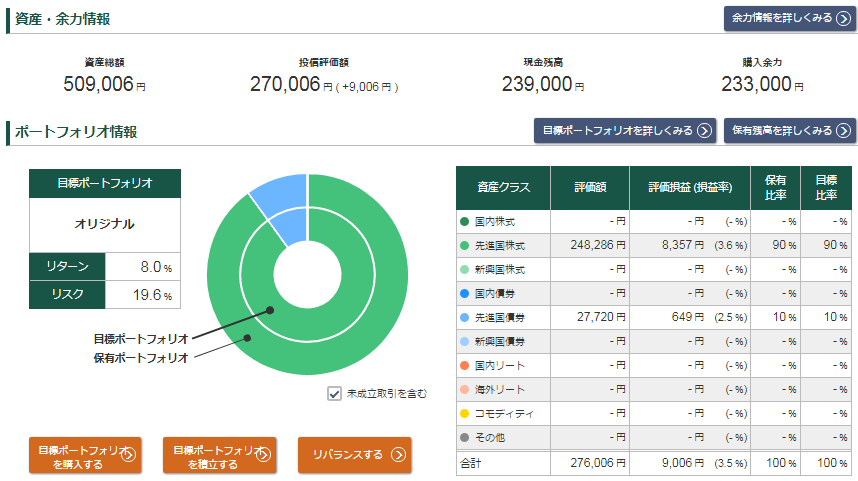Viewport: 858px width, 481px height.
Task: Click 目標ポートフォリオを購入する orange button
Action: click(85, 455)
